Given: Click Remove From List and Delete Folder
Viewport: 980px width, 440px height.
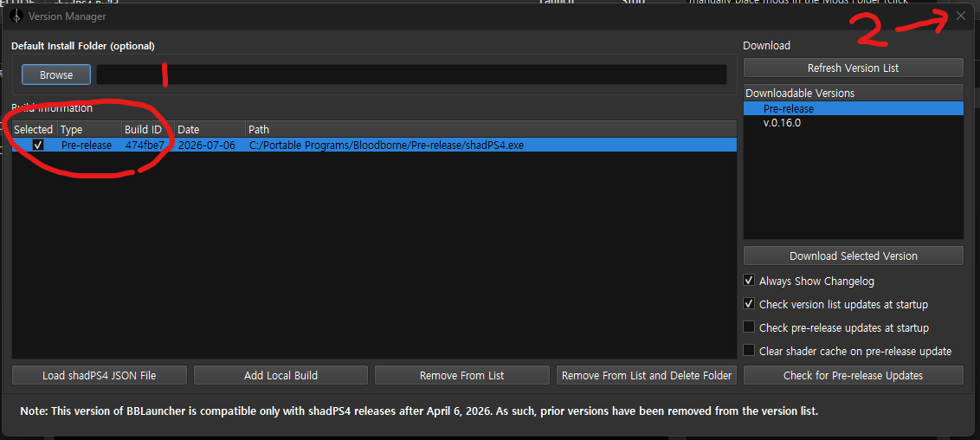Looking at the screenshot, I should [x=647, y=375].
